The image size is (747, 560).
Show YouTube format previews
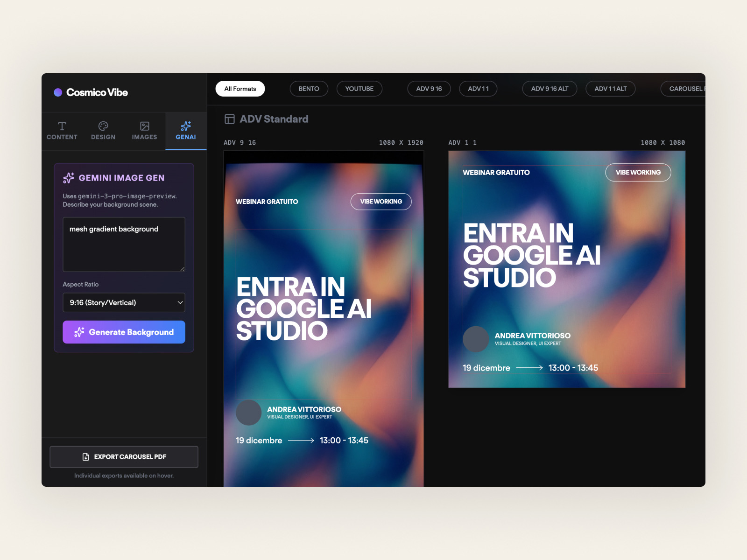[x=359, y=89]
